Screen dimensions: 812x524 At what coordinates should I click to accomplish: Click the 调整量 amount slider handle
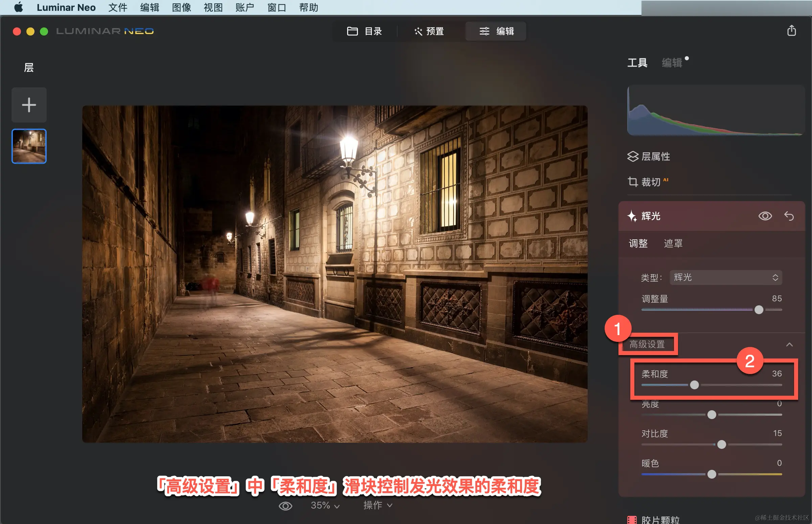pyautogui.click(x=759, y=310)
